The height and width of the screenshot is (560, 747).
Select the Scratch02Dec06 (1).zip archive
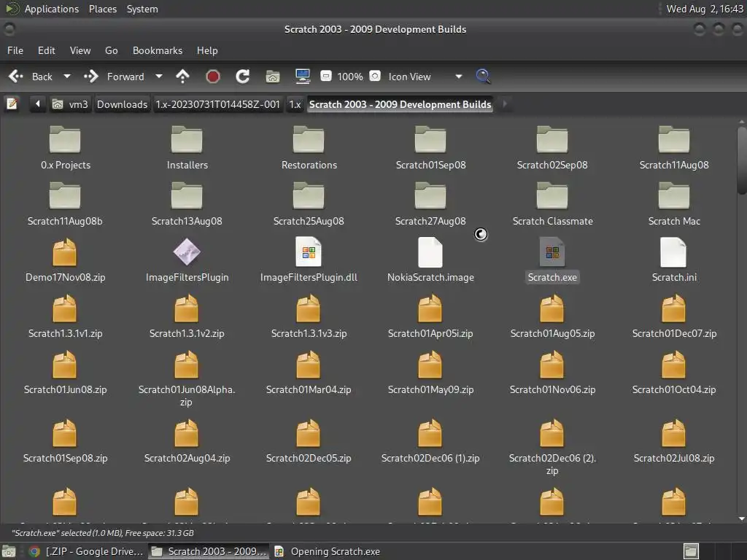point(430,441)
